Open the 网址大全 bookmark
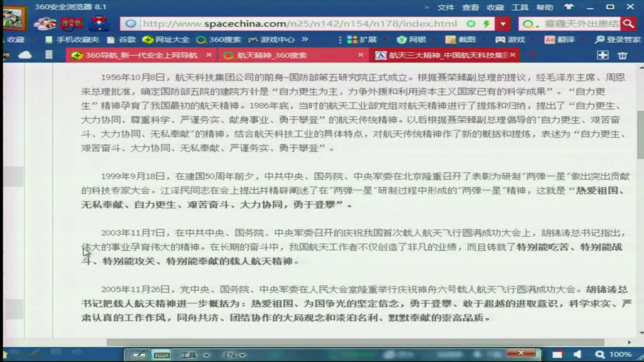Image resolution: width=644 pixels, height=362 pixels. 166,40
